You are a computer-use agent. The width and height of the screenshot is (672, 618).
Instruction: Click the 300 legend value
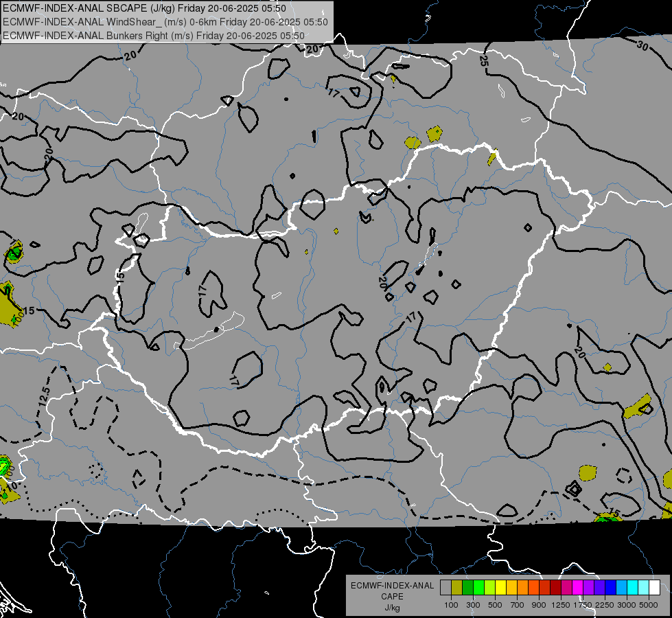pos(473,605)
